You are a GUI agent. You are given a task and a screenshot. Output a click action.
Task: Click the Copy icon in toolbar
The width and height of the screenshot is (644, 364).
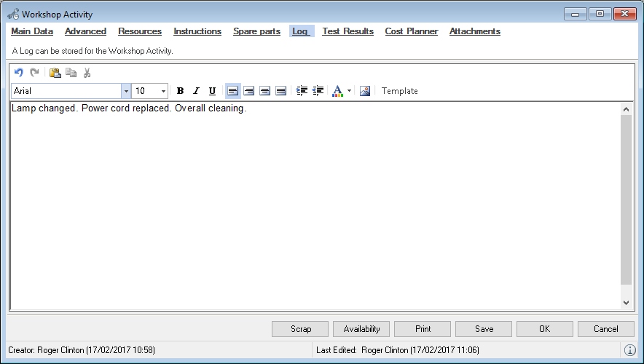point(71,73)
